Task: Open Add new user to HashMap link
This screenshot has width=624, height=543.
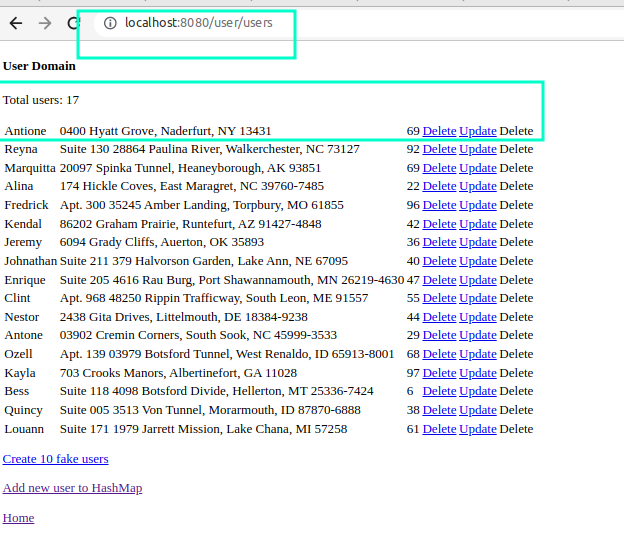Action: click(x=72, y=488)
